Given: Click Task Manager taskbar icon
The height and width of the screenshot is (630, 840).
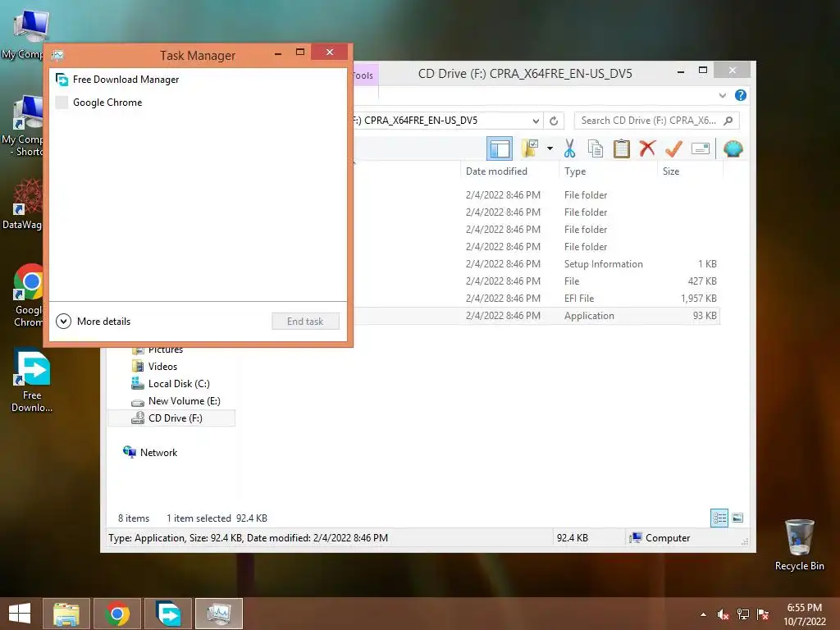Looking at the screenshot, I should [x=219, y=614].
